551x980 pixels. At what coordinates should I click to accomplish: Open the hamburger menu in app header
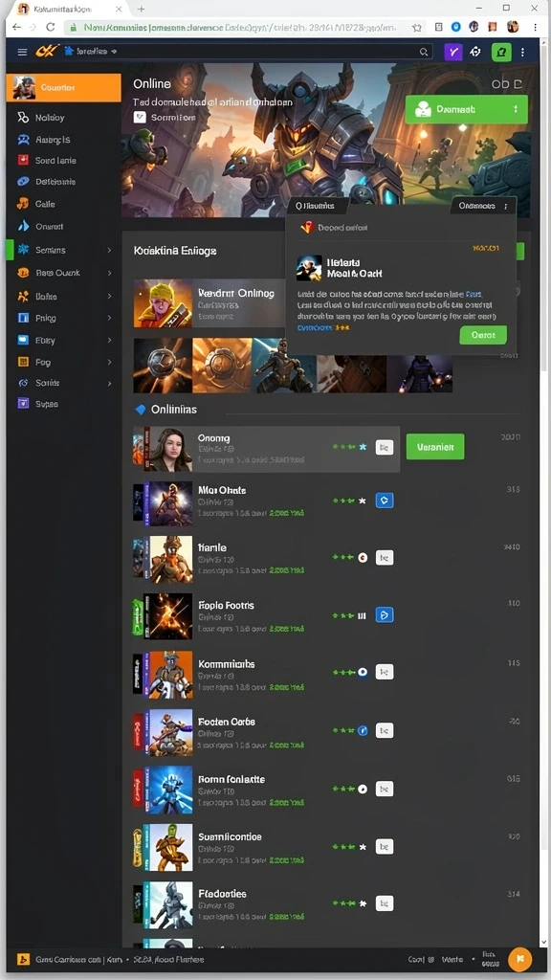pos(22,52)
